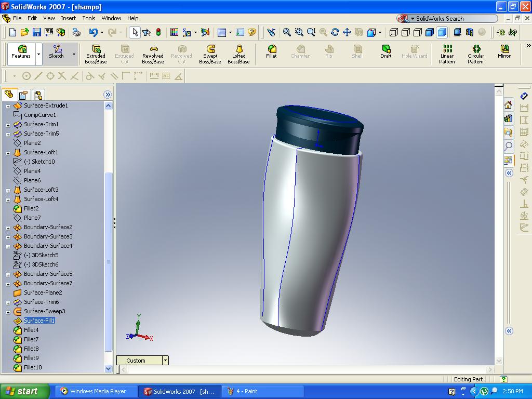Screen dimensions: 532x399
Task: Select the Fillet10 feature in tree
Action: coord(33,367)
